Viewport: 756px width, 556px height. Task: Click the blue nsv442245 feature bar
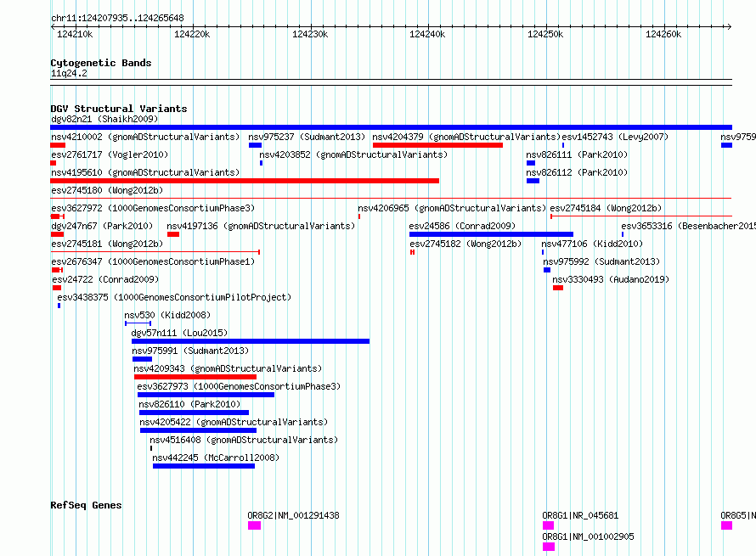pos(204,466)
